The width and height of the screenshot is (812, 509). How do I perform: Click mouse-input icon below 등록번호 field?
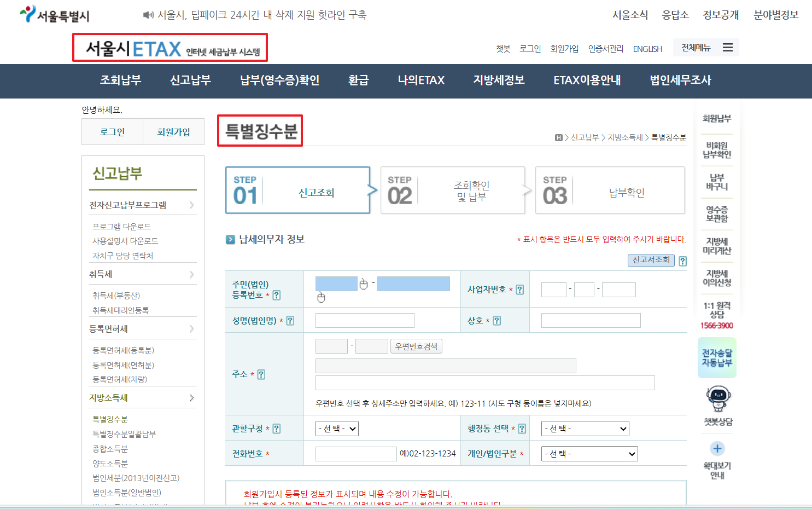pos(321,297)
